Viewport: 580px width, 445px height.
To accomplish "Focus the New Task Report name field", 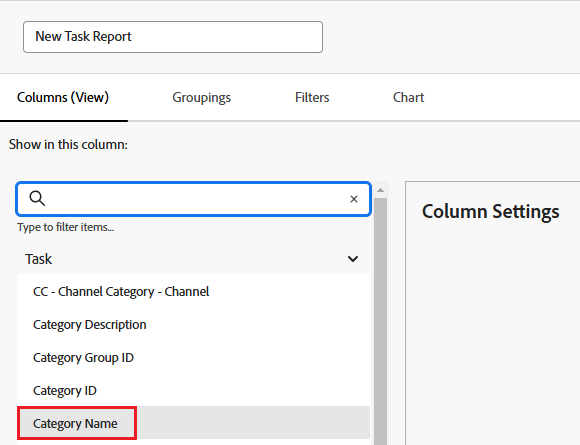I will pos(173,37).
